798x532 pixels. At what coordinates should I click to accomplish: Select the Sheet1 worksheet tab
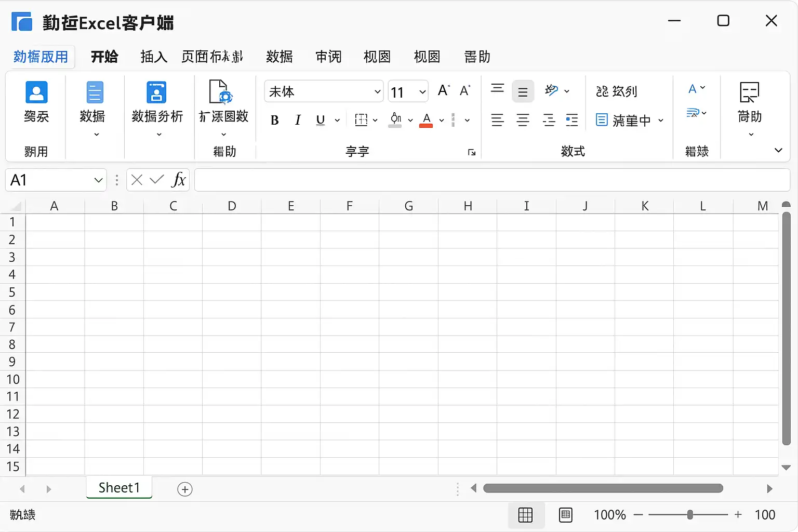119,488
